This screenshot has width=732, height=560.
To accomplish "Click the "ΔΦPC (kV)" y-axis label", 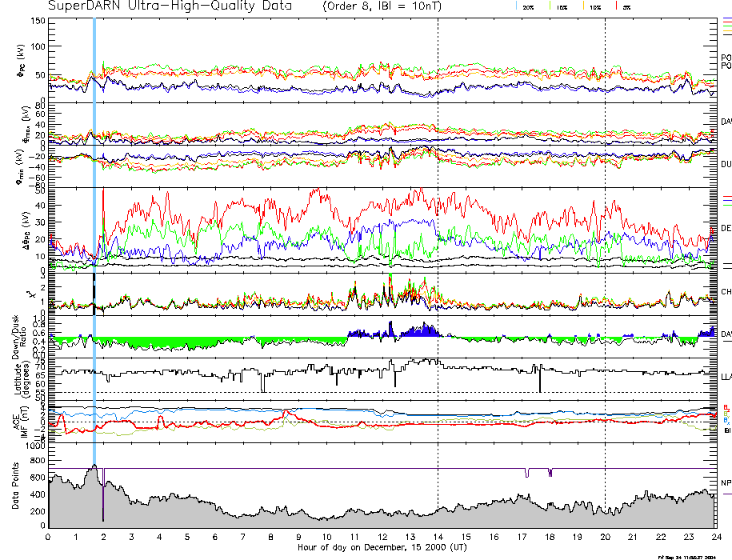I will point(26,230).
